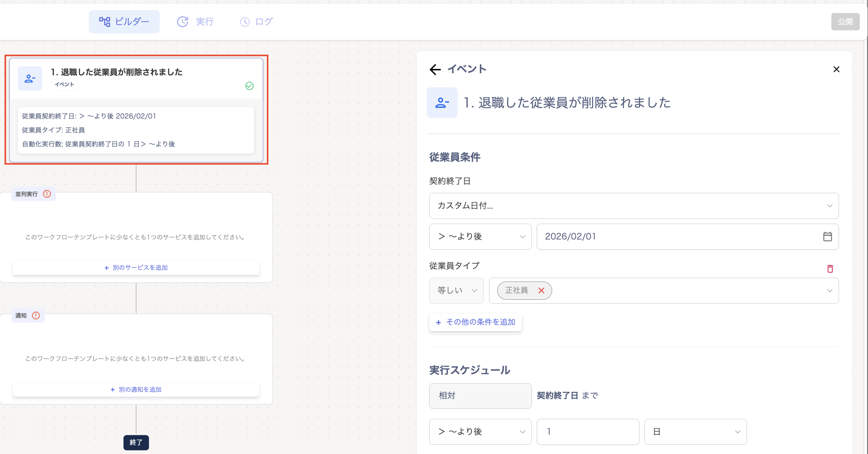Open the calendar picker icon
The width and height of the screenshot is (868, 454).
(827, 237)
